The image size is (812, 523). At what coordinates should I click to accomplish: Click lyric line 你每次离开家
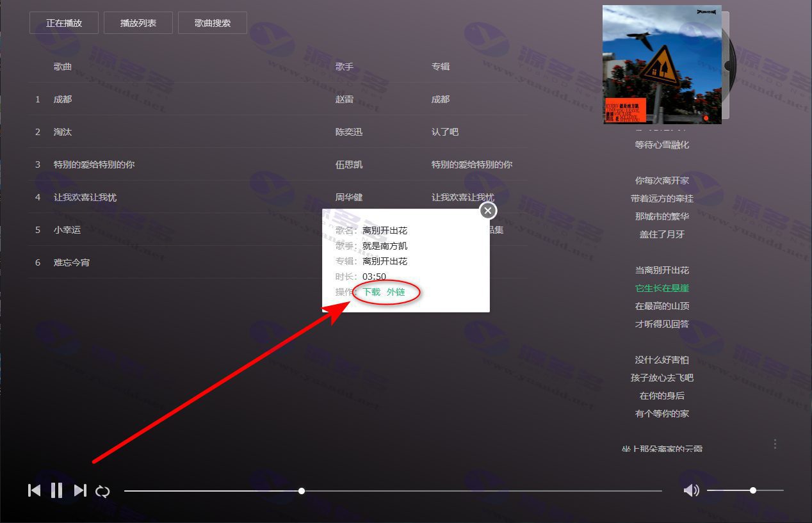[662, 181]
